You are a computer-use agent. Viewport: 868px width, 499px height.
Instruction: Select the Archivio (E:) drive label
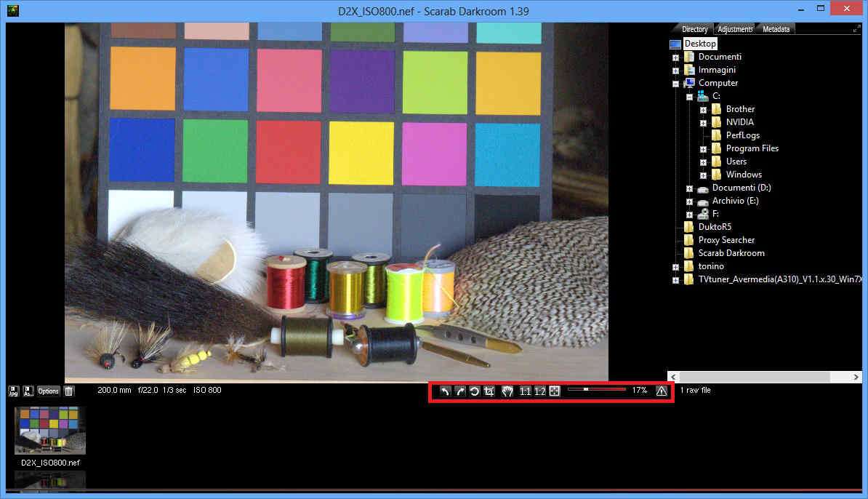[735, 201]
